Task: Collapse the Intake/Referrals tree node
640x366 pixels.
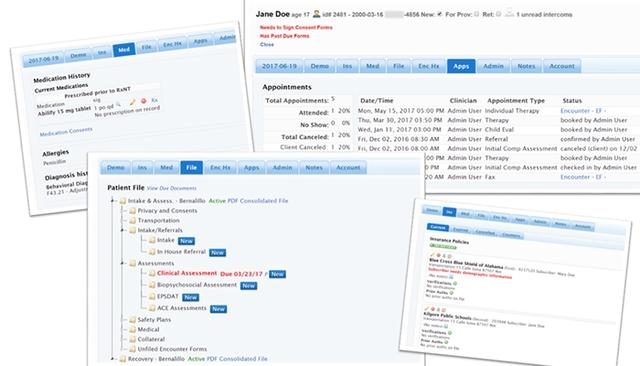Action: tap(122, 230)
